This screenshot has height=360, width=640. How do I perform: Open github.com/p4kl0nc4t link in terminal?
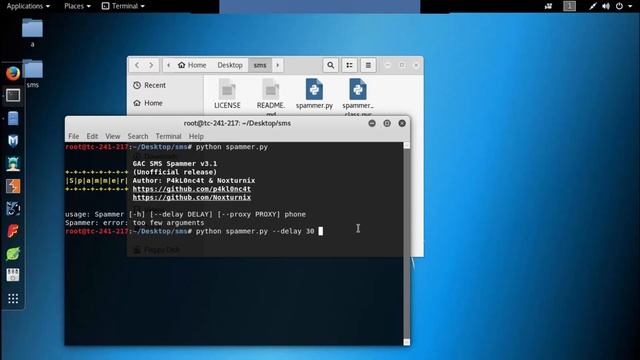coord(192,189)
